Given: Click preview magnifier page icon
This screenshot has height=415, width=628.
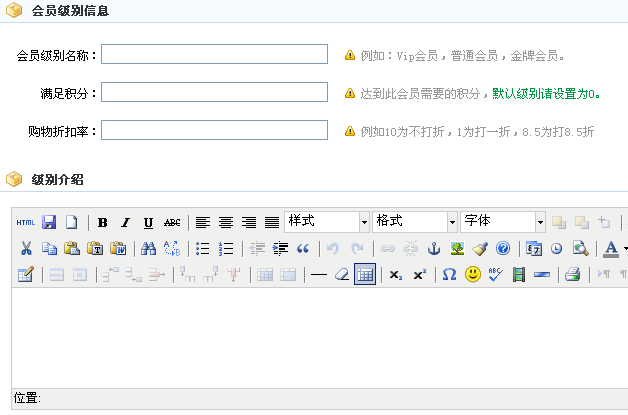Looking at the screenshot, I should coord(580,248).
